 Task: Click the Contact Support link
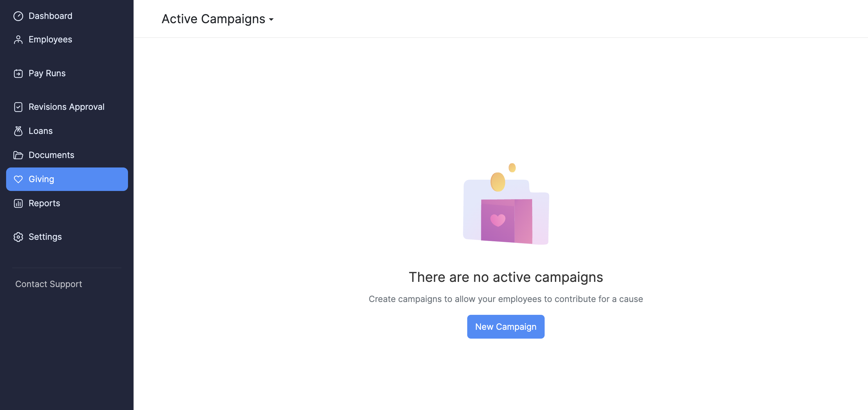[x=48, y=284]
